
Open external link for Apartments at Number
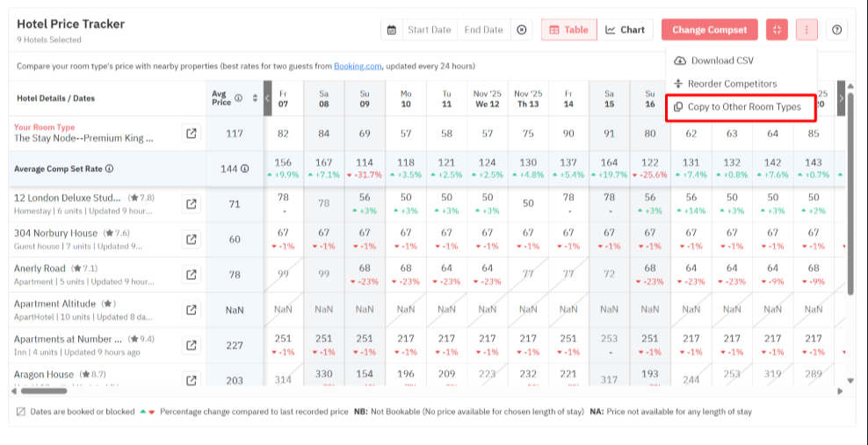pos(191,345)
